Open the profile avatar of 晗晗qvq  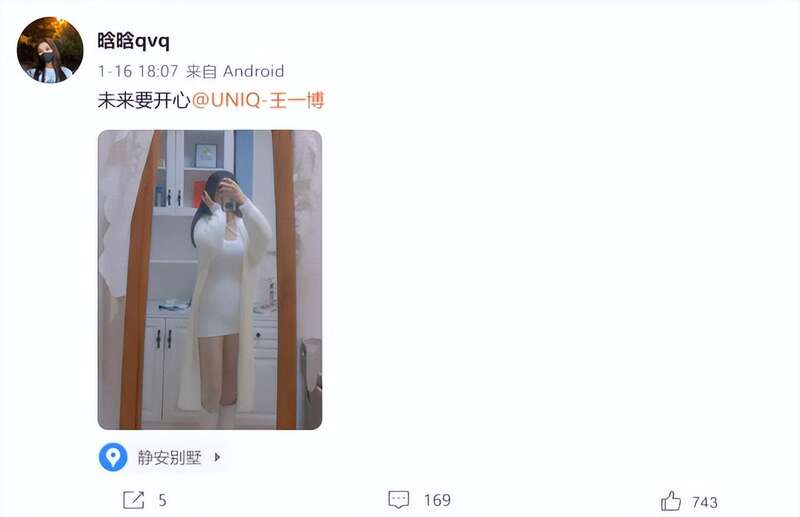tap(50, 50)
